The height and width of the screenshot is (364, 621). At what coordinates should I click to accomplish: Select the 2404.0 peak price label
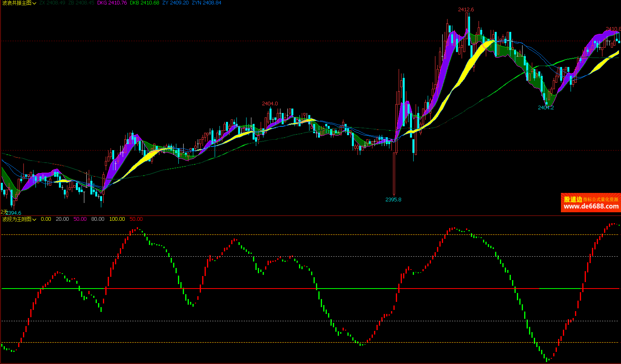(270, 104)
